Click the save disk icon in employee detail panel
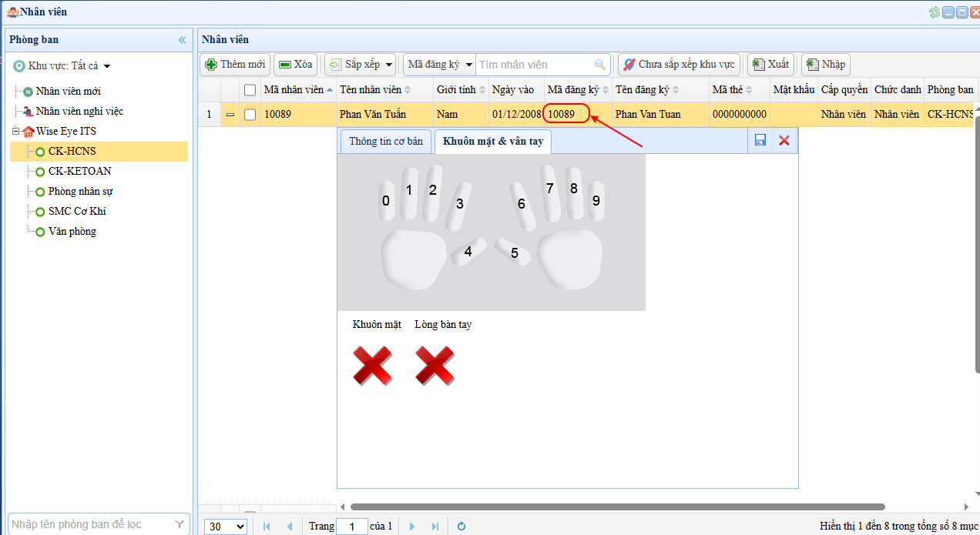Viewport: 980px width, 535px height. (x=760, y=140)
